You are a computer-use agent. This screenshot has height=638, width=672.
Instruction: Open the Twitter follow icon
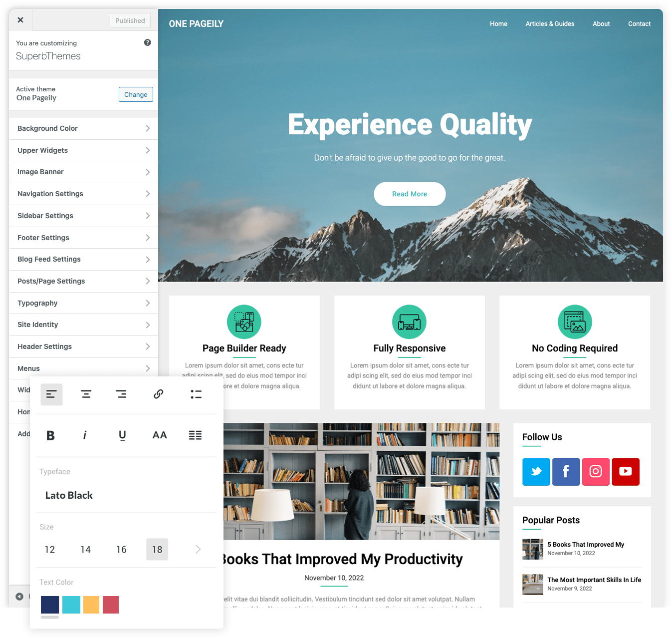pyautogui.click(x=536, y=472)
